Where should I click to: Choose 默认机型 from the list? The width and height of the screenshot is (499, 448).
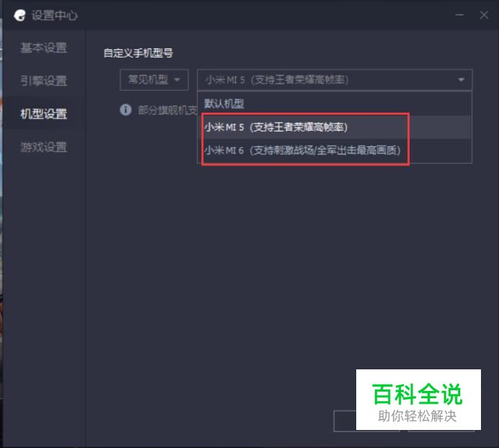coord(335,104)
